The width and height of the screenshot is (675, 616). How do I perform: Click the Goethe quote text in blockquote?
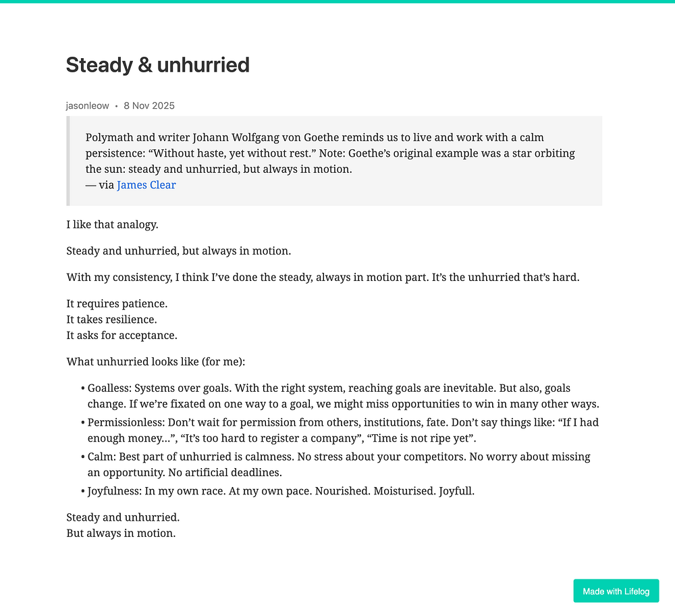point(330,153)
